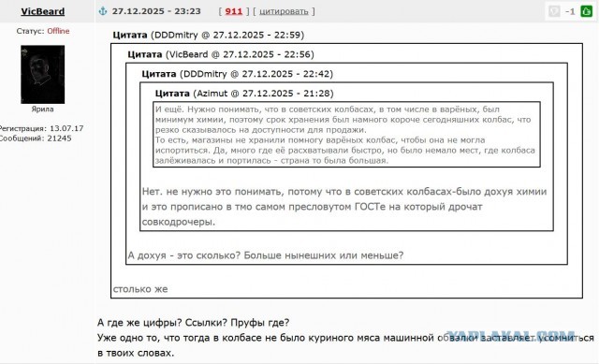599x364 pixels.
Task: Click the line 'А где же цифры? Ссылки?'
Action: [193, 323]
